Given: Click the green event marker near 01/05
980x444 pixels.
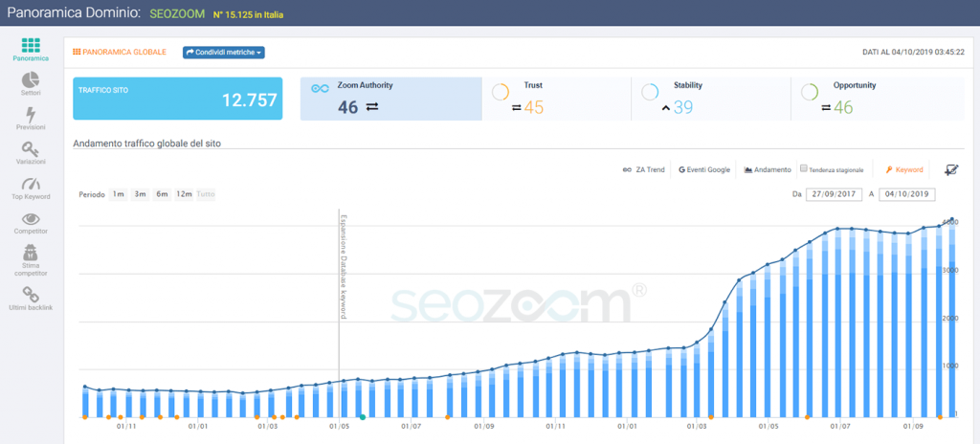Looking at the screenshot, I should tap(363, 417).
